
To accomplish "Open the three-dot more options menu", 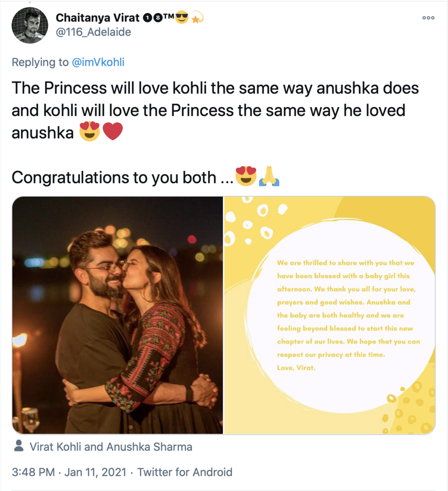I will click(x=428, y=18).
